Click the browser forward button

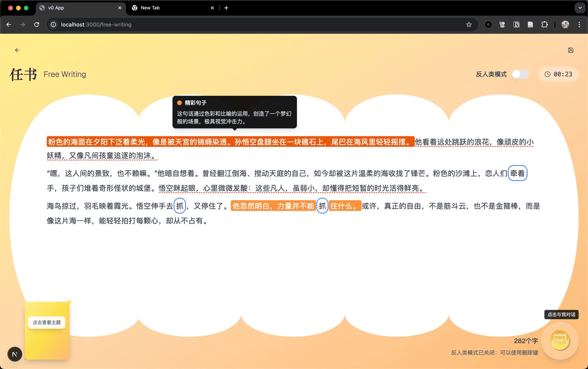pos(23,25)
